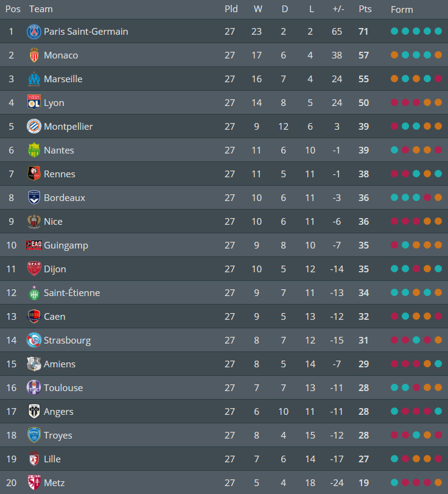Click Angers' last (rightmost) form dot

coord(438,412)
